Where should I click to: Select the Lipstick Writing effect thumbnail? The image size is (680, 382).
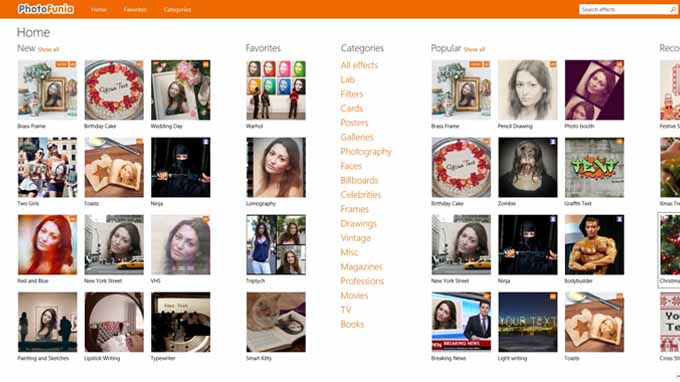[x=114, y=322]
